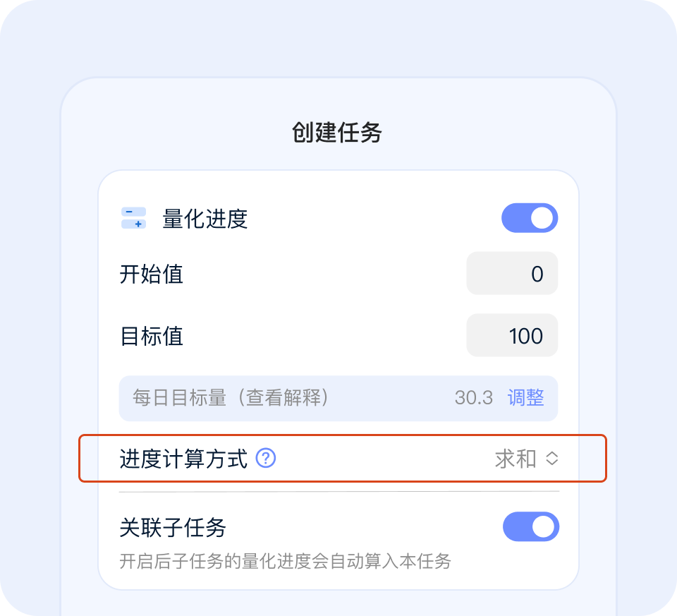677x616 pixels.
Task: Click the 创建任务 title
Action: (337, 132)
